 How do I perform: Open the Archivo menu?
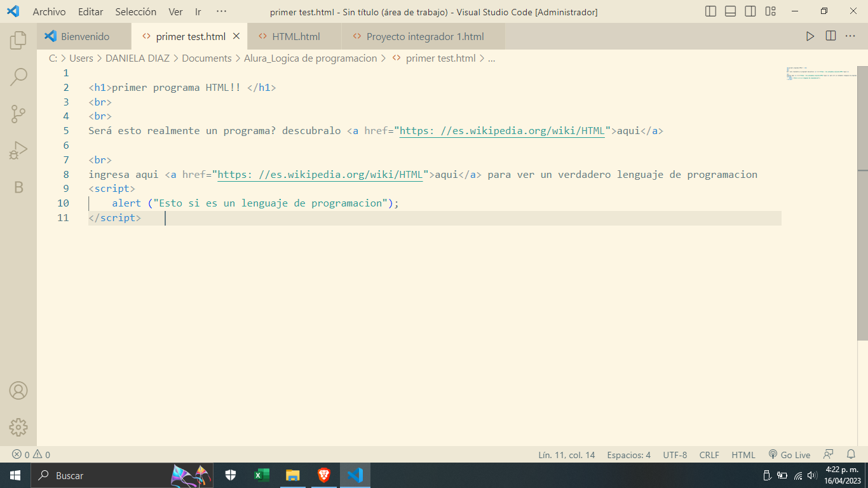tap(49, 11)
